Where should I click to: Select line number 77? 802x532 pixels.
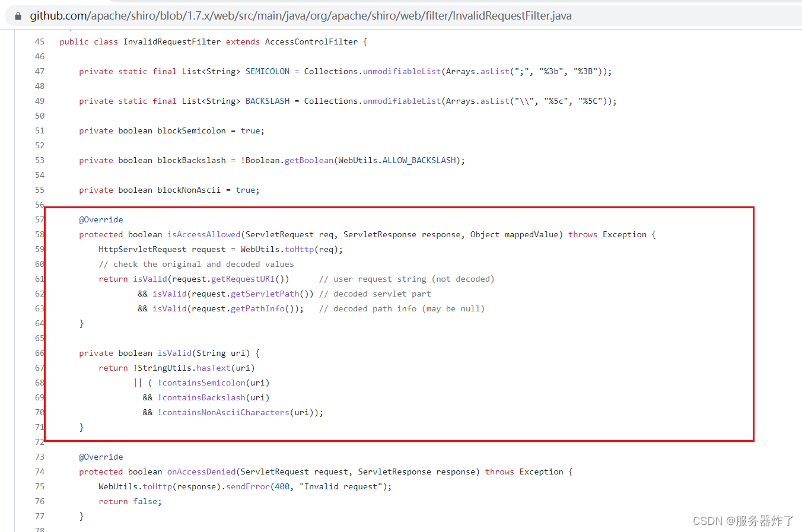40,516
